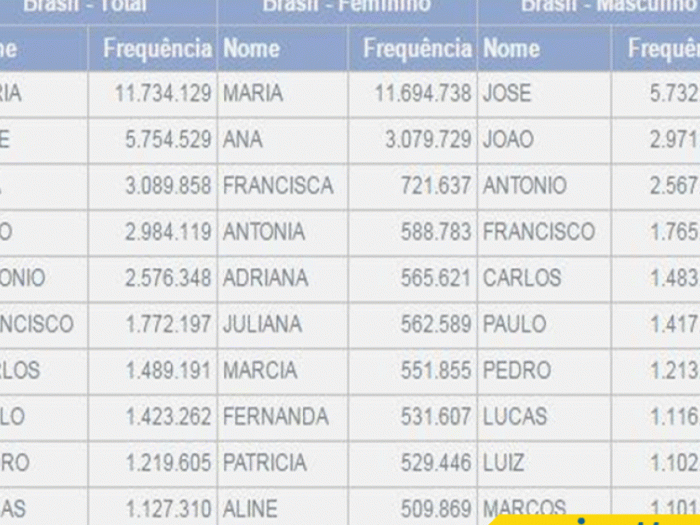The image size is (700, 525).
Task: Click the JULIANA name cell
Action: (x=282, y=325)
